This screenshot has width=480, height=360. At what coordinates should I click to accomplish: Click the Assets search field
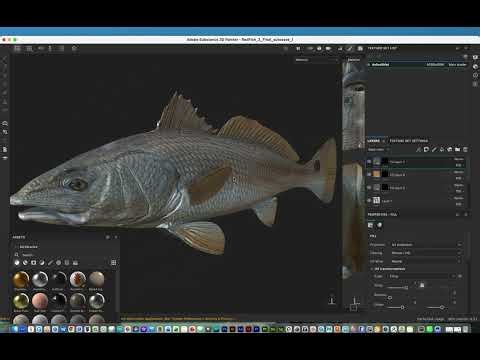point(67,255)
